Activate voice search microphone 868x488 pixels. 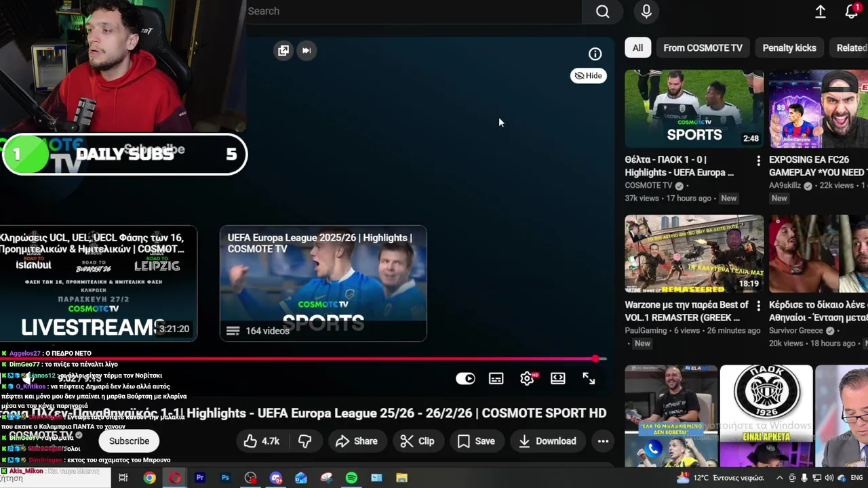click(x=646, y=12)
